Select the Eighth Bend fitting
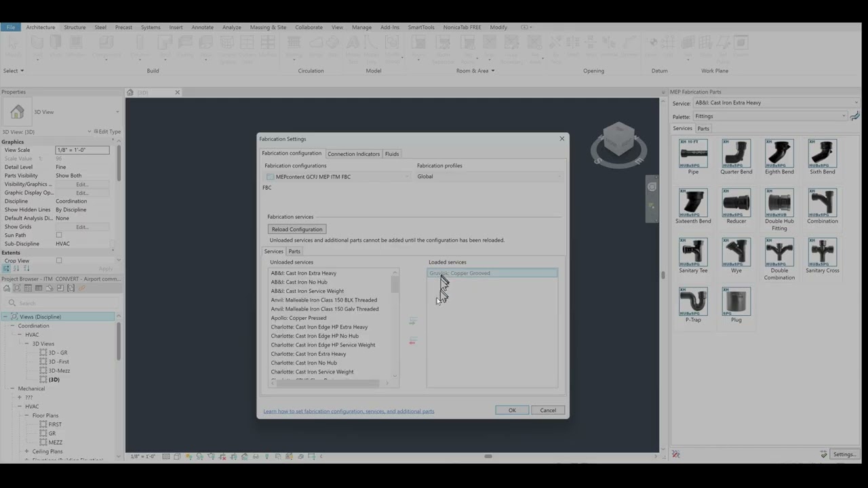 click(779, 157)
